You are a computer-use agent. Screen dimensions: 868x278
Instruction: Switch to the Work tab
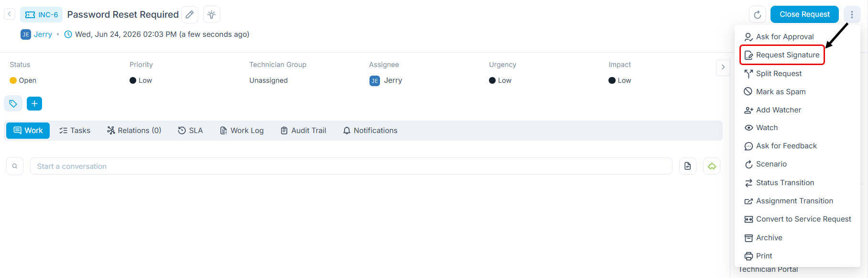(x=28, y=131)
